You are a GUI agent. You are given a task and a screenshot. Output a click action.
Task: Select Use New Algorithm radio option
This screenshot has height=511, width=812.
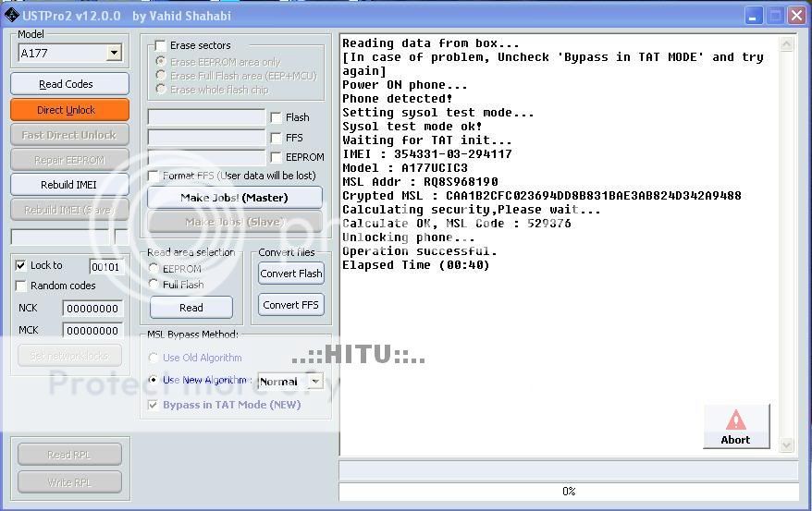coord(154,380)
